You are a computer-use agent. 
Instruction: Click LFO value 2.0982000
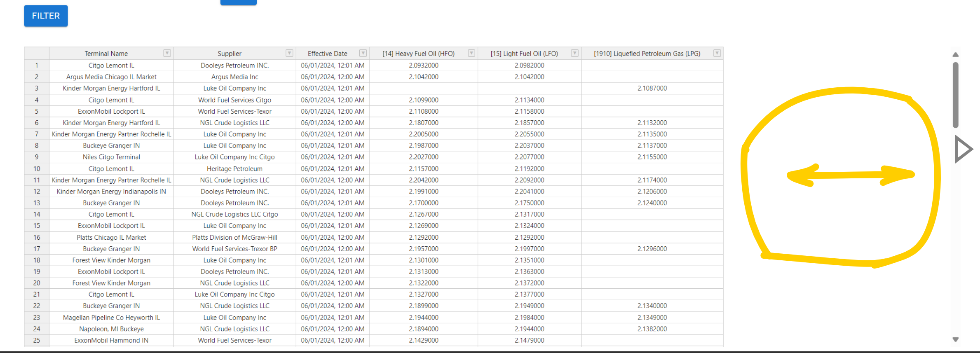529,65
